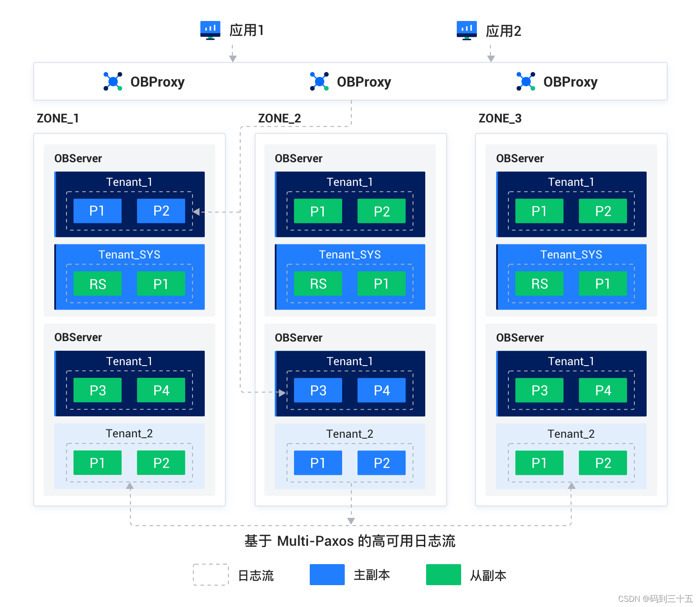The width and height of the screenshot is (700, 607).
Task: Click the 主副本 legend text
Action: pyautogui.click(x=372, y=575)
